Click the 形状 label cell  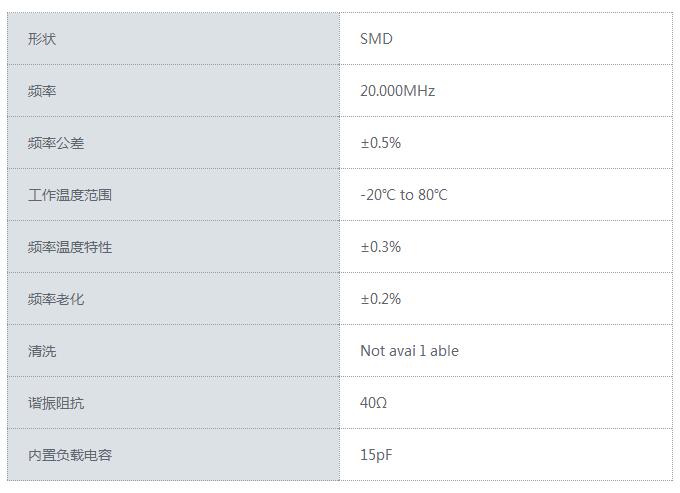[43, 39]
